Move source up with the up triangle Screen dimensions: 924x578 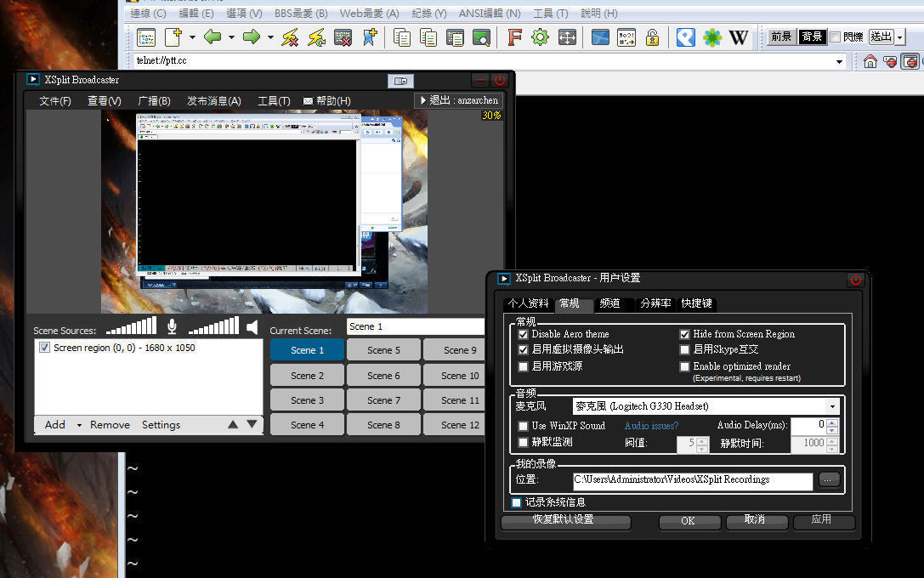[x=233, y=424]
